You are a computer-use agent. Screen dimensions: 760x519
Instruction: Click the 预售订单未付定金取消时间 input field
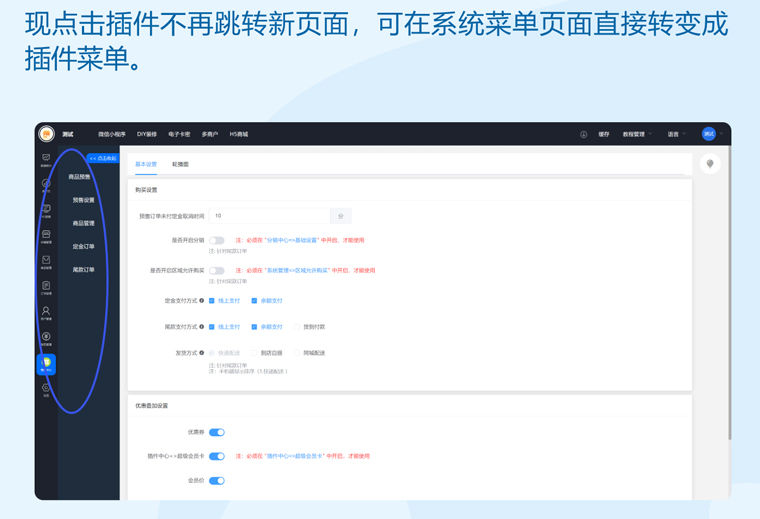tap(268, 216)
